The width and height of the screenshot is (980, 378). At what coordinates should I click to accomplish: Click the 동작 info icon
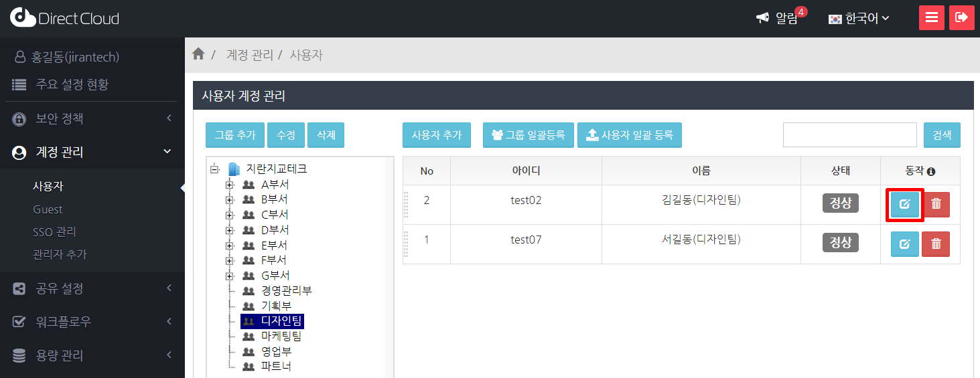click(x=931, y=171)
